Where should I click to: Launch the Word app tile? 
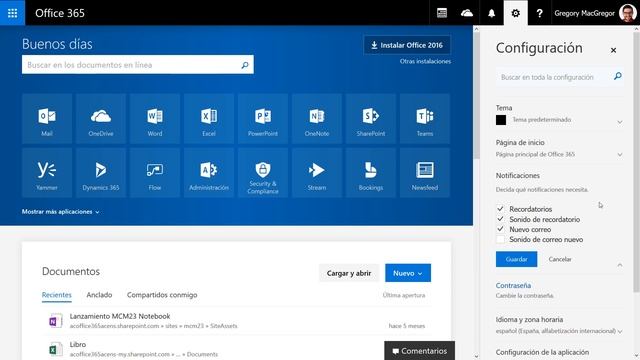click(155, 119)
